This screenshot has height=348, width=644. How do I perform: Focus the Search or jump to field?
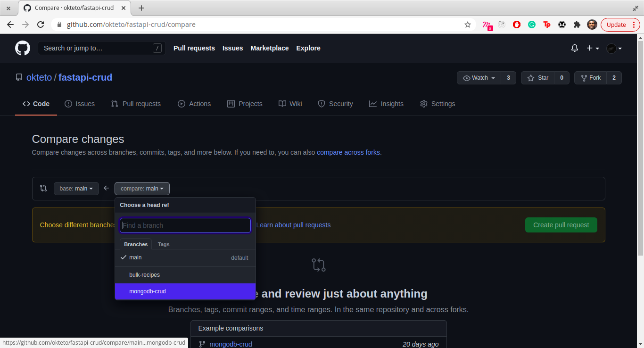pyautogui.click(x=102, y=48)
